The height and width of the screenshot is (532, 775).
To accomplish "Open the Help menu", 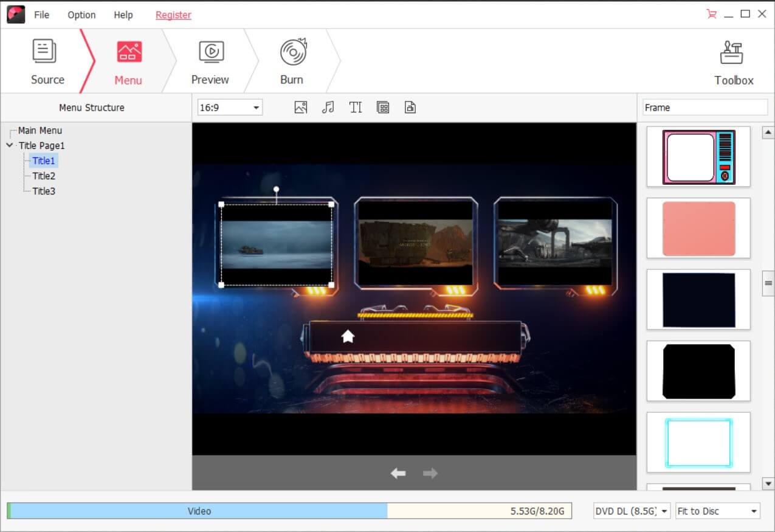I will coord(123,15).
